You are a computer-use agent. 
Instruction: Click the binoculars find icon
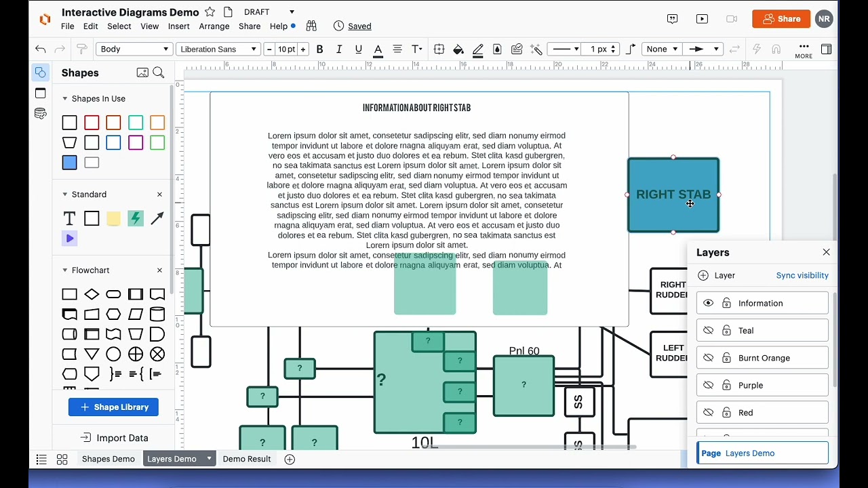[311, 26]
